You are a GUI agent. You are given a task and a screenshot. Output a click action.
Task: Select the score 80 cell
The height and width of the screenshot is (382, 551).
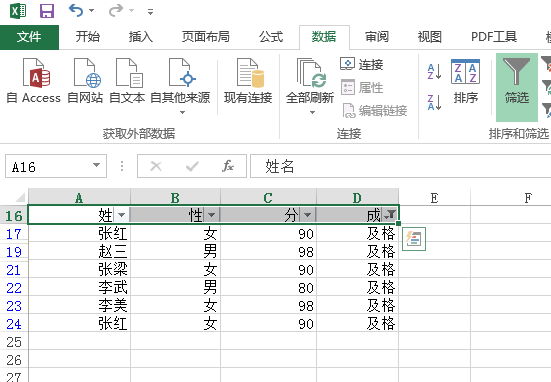point(269,287)
